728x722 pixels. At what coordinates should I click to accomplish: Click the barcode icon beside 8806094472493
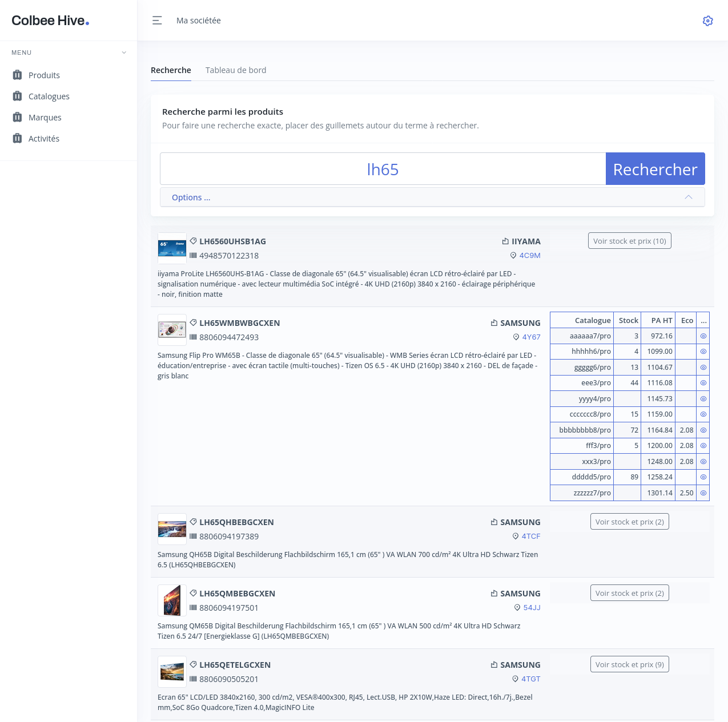(x=193, y=337)
